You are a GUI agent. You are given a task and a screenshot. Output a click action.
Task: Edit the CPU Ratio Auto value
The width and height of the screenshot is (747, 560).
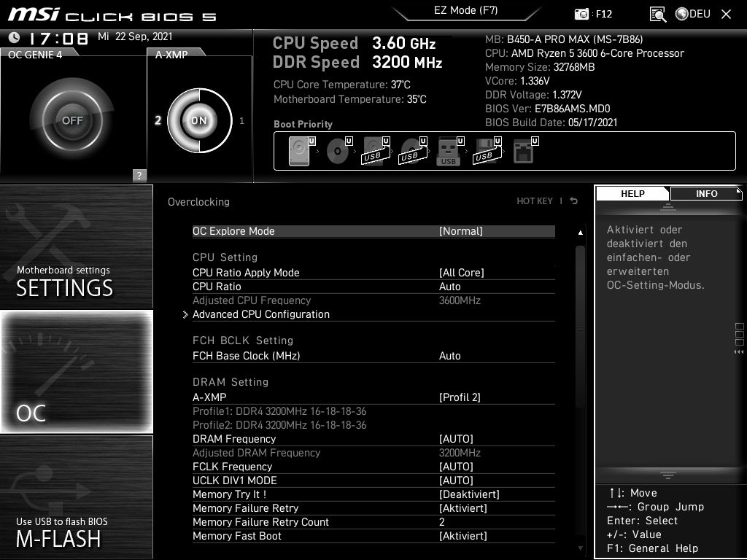[x=449, y=286]
